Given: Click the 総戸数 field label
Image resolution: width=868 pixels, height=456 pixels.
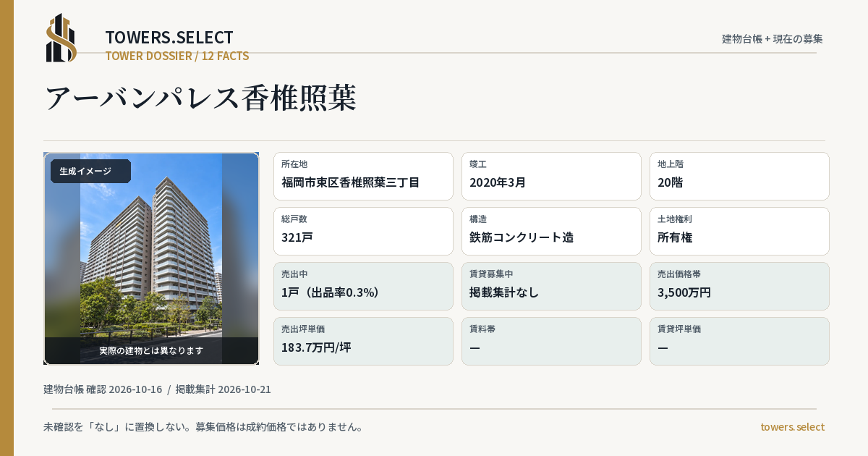Looking at the screenshot, I should pyautogui.click(x=294, y=219).
